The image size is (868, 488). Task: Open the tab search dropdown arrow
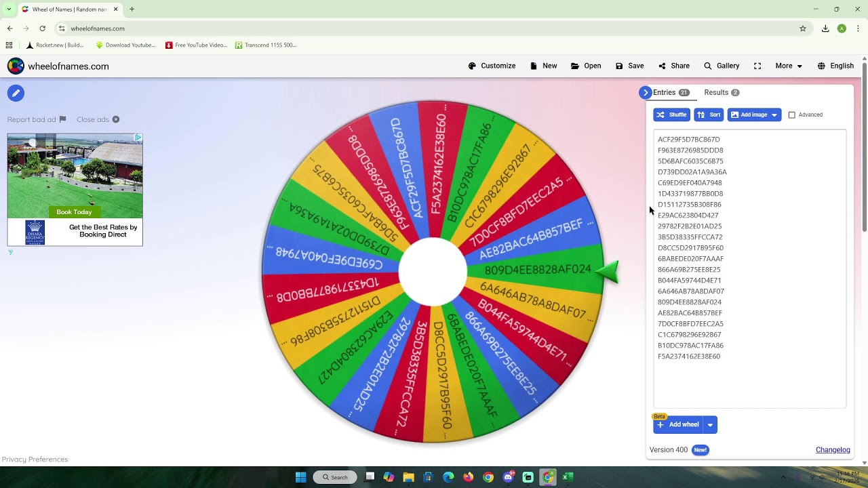[9, 9]
